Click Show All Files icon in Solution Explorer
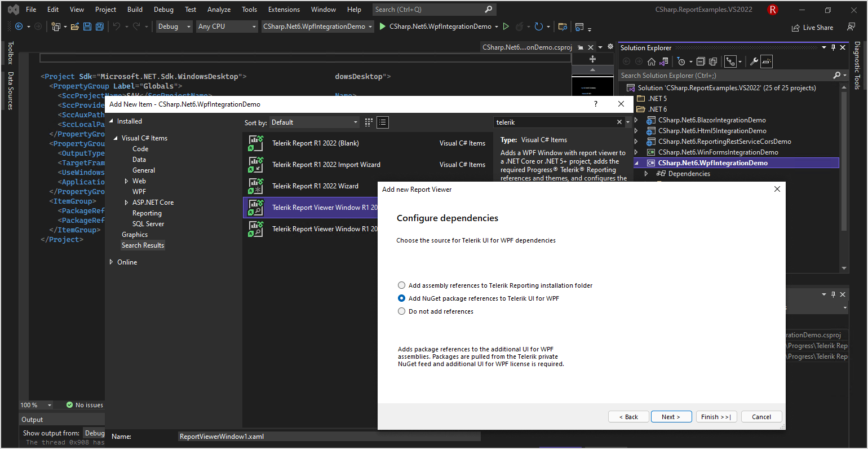 (x=713, y=61)
